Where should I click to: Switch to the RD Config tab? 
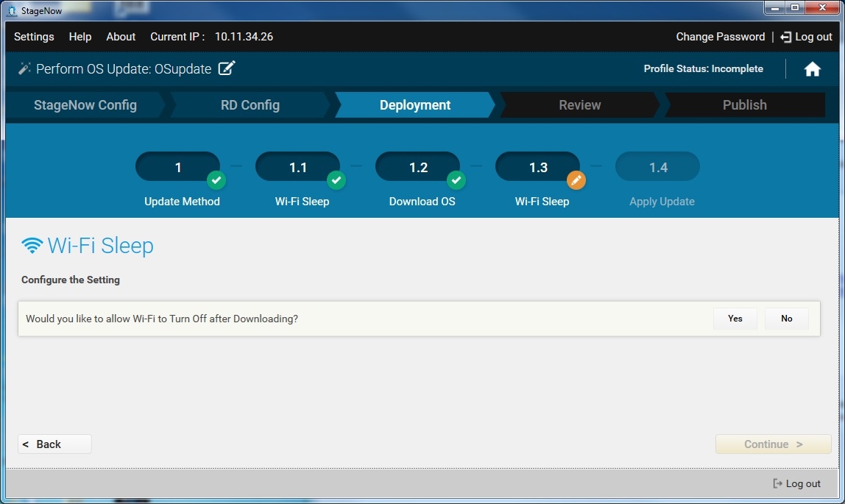[x=250, y=105]
